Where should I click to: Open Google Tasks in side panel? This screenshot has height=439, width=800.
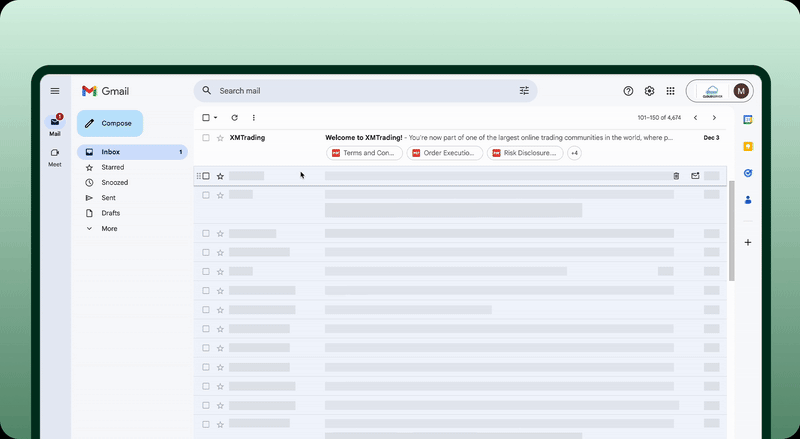747,173
